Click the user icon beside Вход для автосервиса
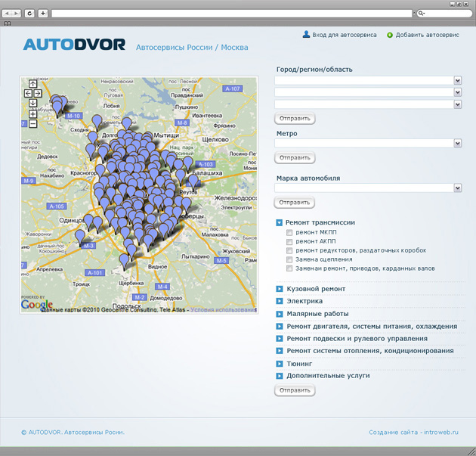Image resolution: width=476 pixels, height=456 pixels. 306,34
